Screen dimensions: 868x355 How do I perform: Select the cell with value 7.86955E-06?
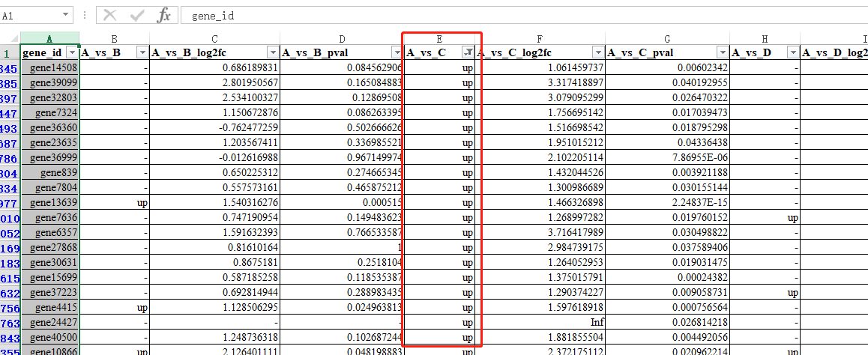click(x=667, y=157)
